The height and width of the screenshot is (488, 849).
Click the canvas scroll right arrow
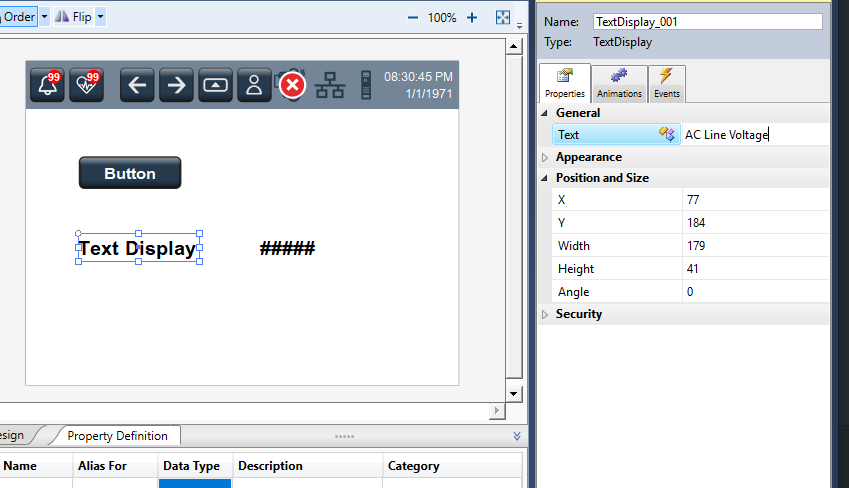(497, 411)
